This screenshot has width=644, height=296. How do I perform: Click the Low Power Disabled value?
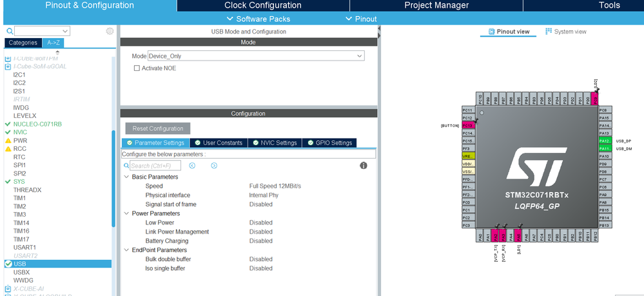[x=261, y=222]
